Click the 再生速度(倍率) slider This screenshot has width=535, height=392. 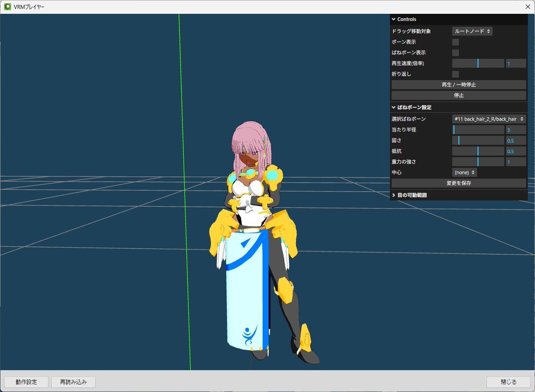pyautogui.click(x=478, y=63)
